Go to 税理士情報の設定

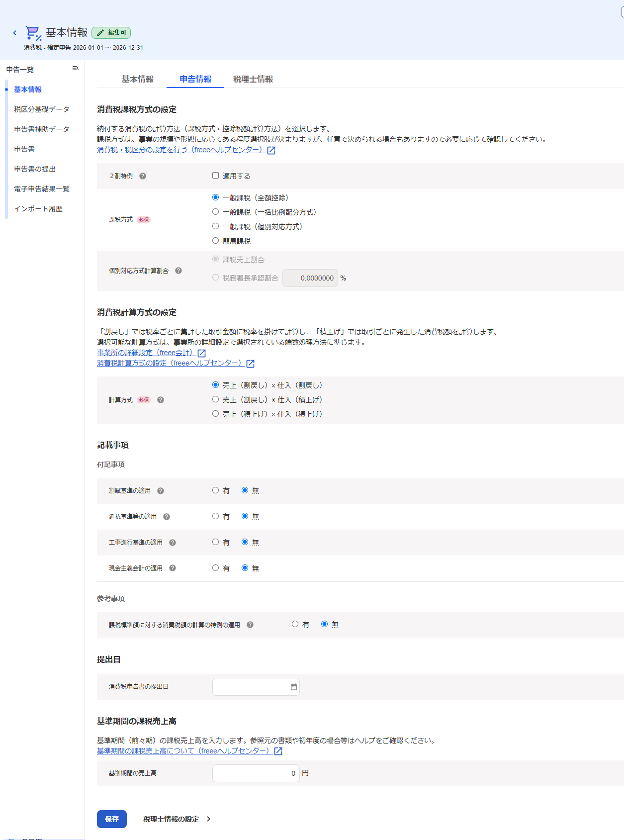tap(177, 819)
